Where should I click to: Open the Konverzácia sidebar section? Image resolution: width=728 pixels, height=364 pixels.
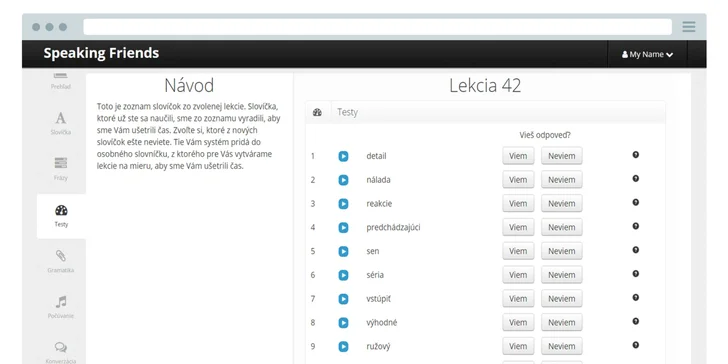pyautogui.click(x=61, y=353)
